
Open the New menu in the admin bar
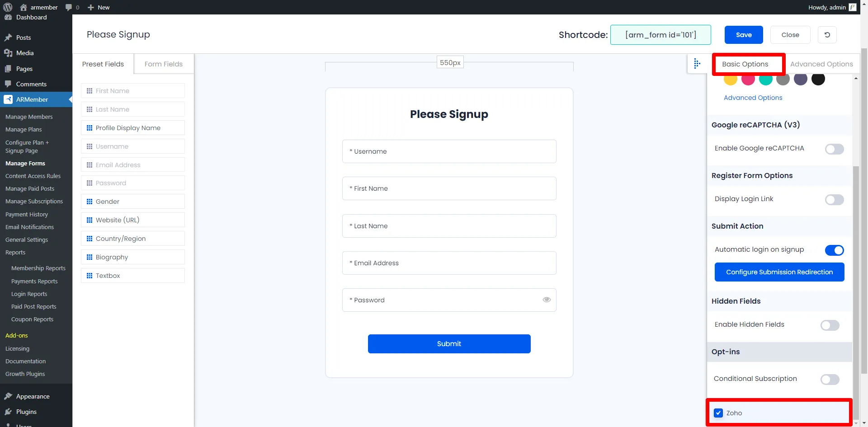pos(98,7)
